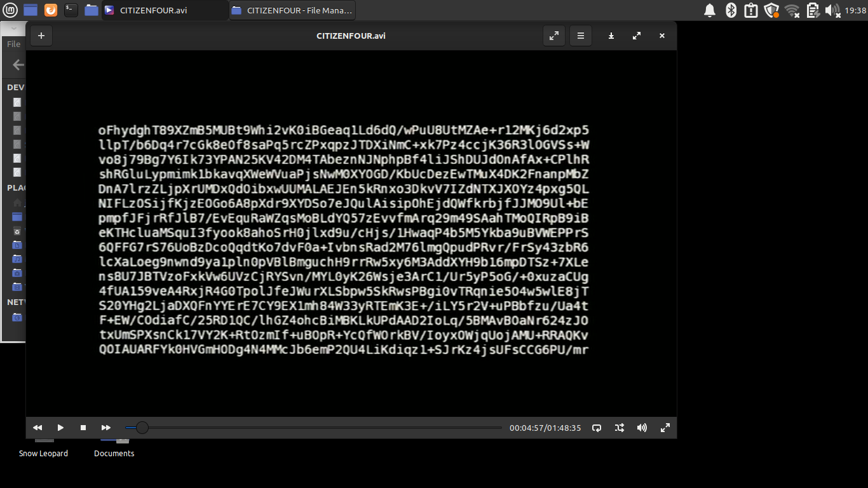
Task: Open the Bluetooth tray icon
Action: 731,10
